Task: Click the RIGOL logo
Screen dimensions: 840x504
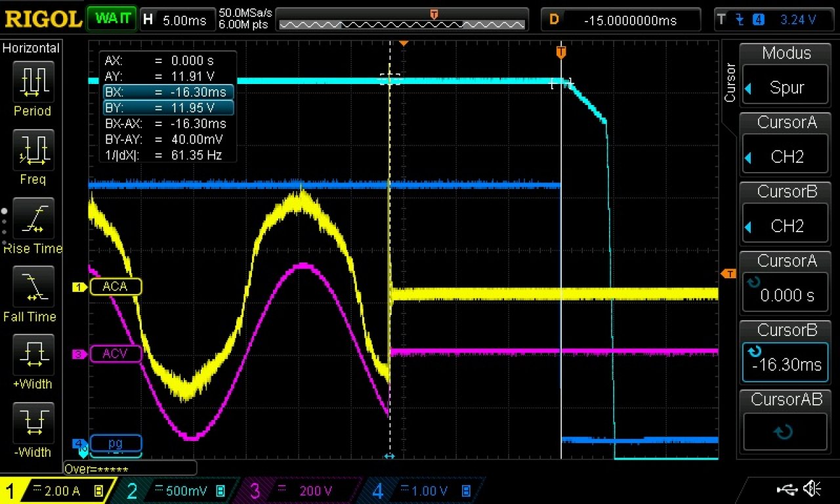Action: point(43,19)
